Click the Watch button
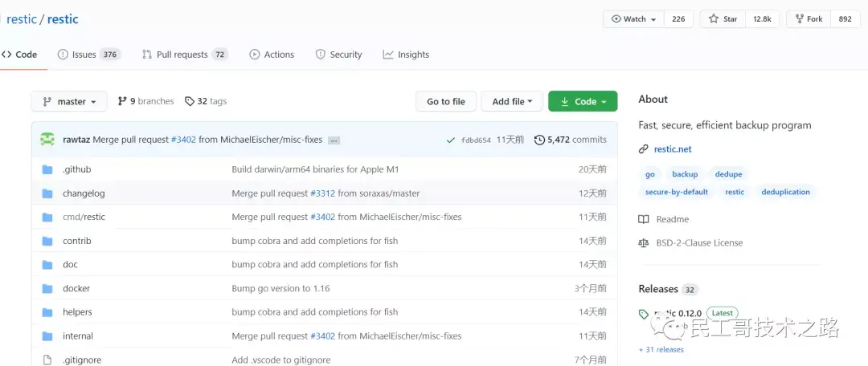Screen dimensions: 868x366 pyautogui.click(x=633, y=18)
